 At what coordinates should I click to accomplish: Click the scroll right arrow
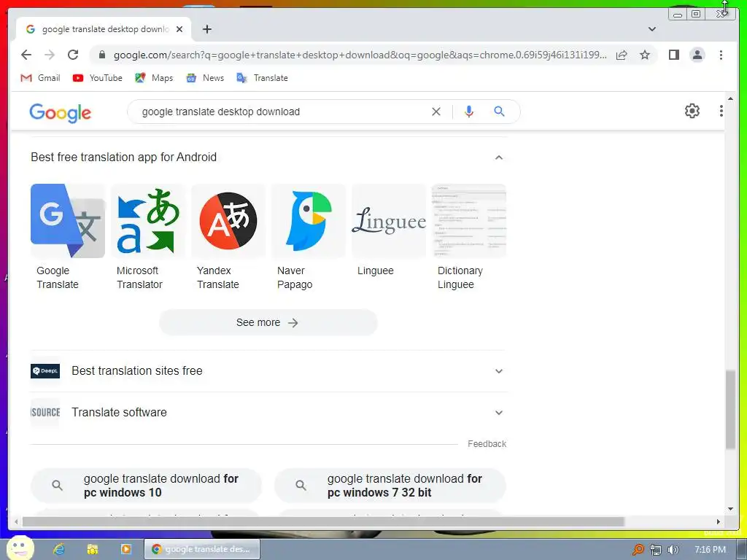point(719,522)
